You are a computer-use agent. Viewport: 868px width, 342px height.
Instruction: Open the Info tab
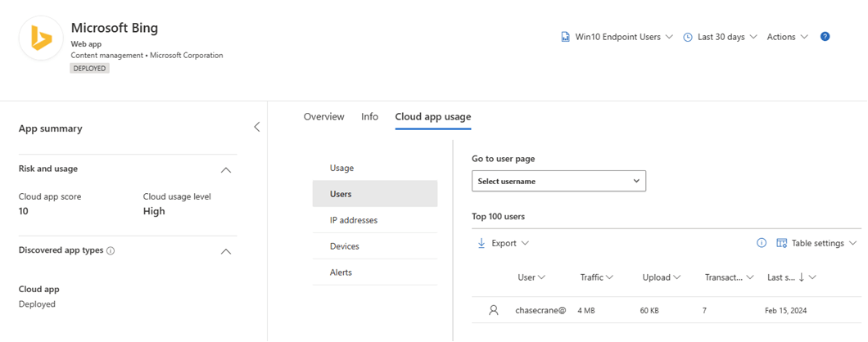coord(369,117)
